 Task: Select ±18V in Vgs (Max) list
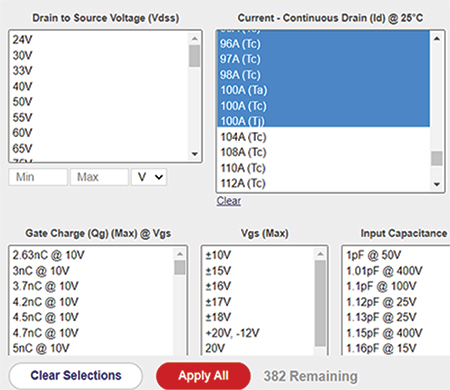(x=258, y=317)
